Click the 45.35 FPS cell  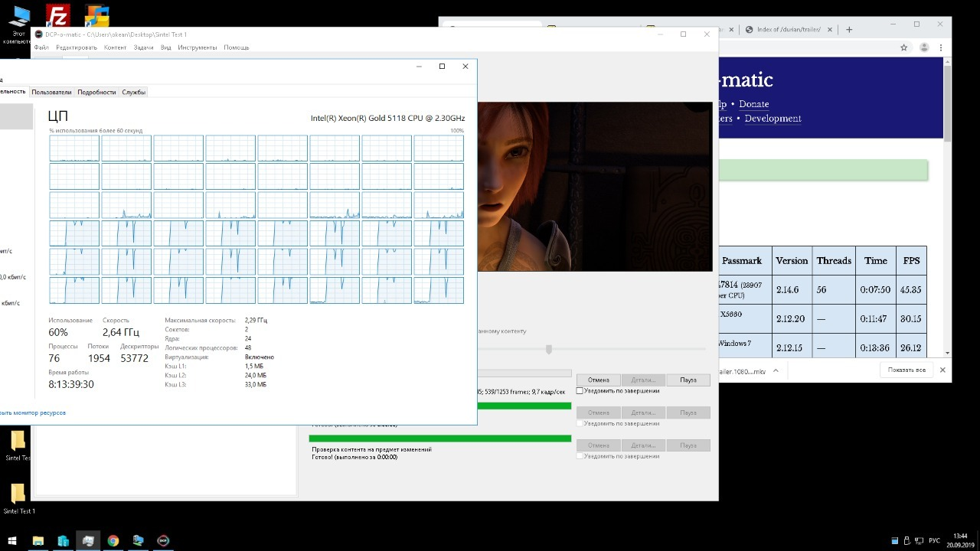point(911,290)
